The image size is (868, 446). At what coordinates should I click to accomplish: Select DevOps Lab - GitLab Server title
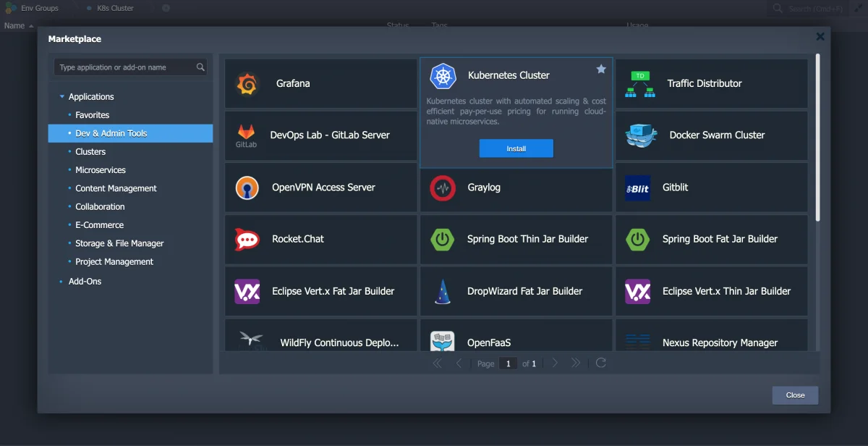click(x=330, y=135)
